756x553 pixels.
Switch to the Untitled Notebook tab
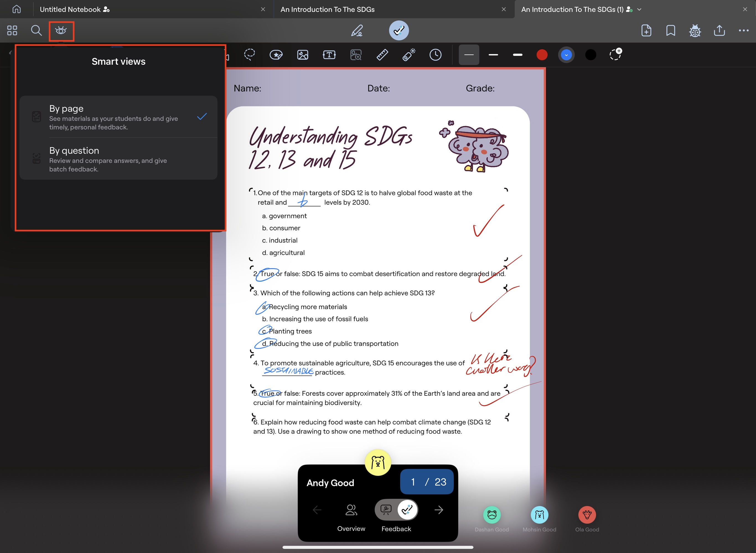(70, 9)
